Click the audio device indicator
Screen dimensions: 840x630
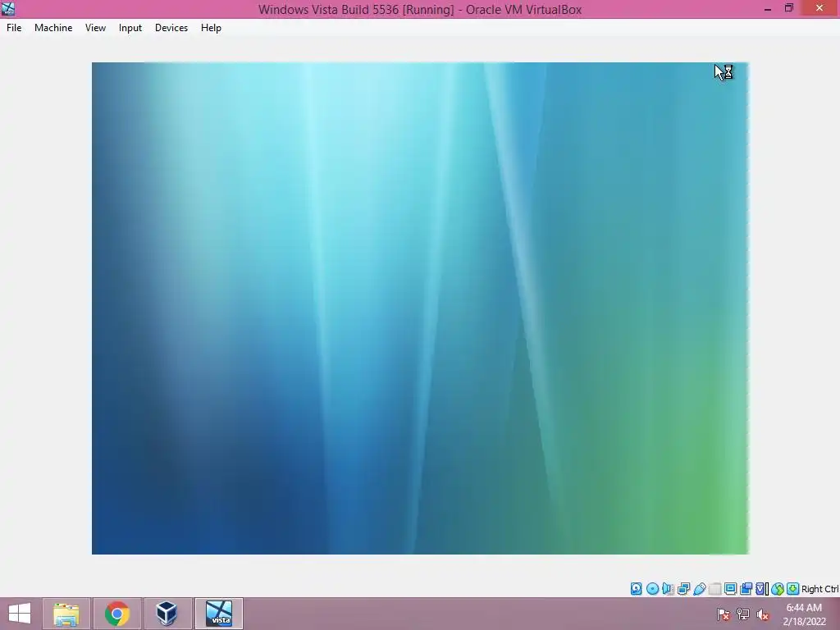(668, 589)
